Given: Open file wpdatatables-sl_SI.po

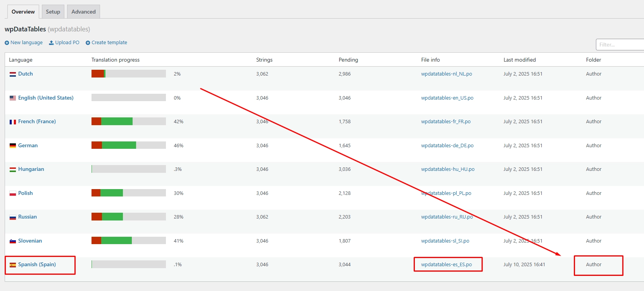Looking at the screenshot, I should pos(445,241).
